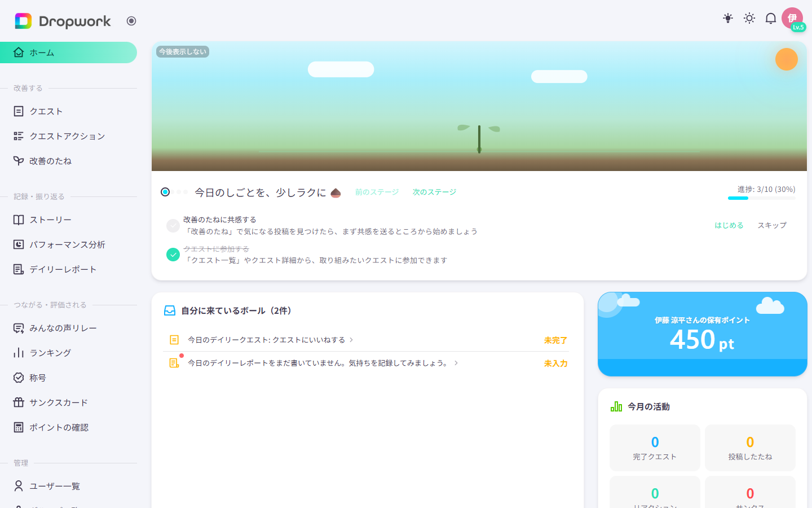Click スキップ for the first task
The image size is (812, 508).
coord(772,225)
